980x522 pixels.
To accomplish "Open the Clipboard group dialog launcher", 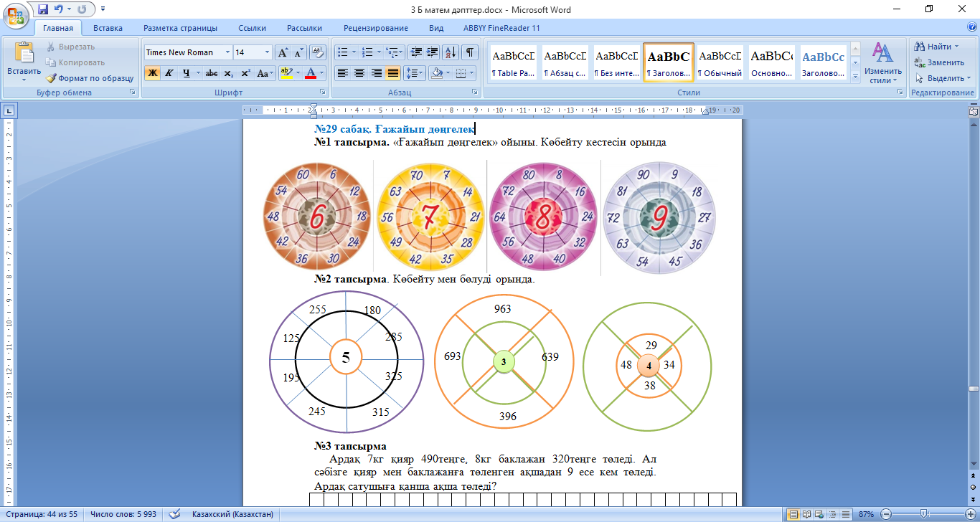I will (x=132, y=92).
